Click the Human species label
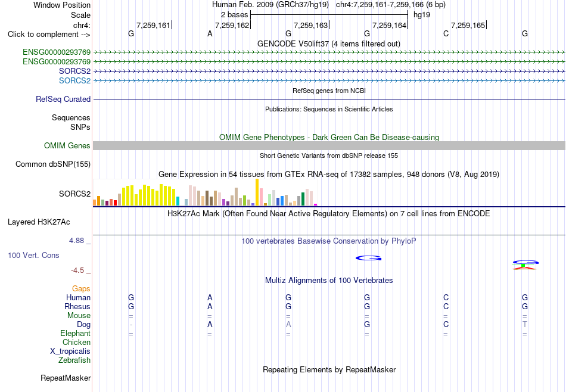566x392 pixels. [78, 298]
